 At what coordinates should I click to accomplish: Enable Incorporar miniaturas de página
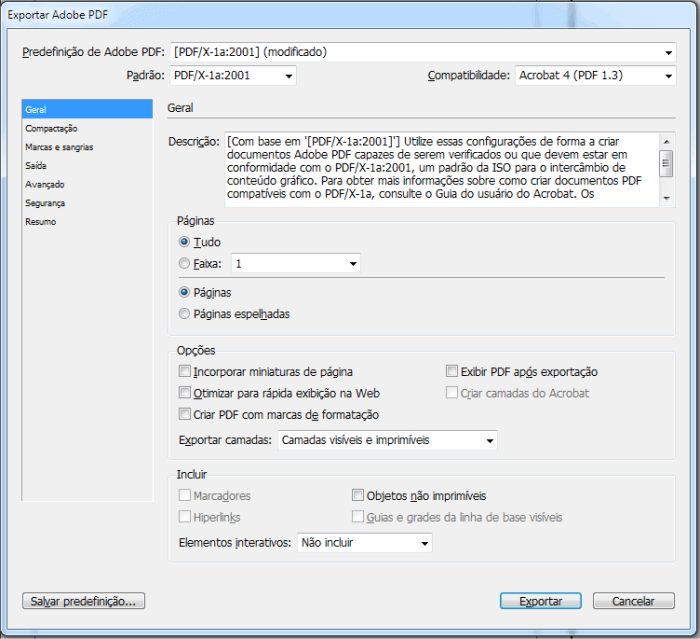click(184, 371)
